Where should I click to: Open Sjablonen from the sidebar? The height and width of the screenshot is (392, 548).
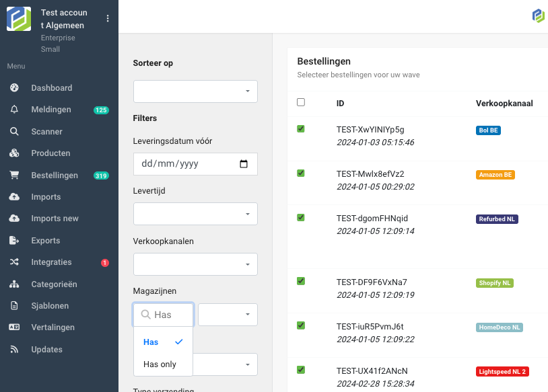(x=50, y=306)
